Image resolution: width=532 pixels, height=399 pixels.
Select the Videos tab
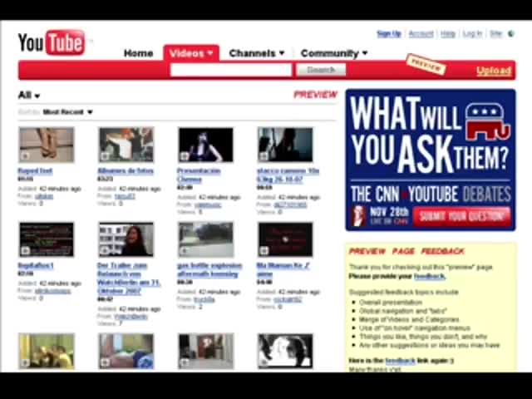[190, 53]
